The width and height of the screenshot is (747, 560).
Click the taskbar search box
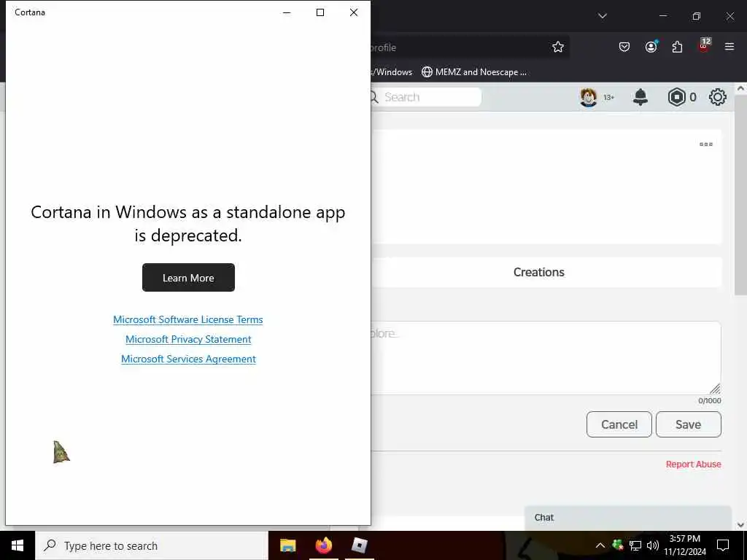tap(152, 545)
